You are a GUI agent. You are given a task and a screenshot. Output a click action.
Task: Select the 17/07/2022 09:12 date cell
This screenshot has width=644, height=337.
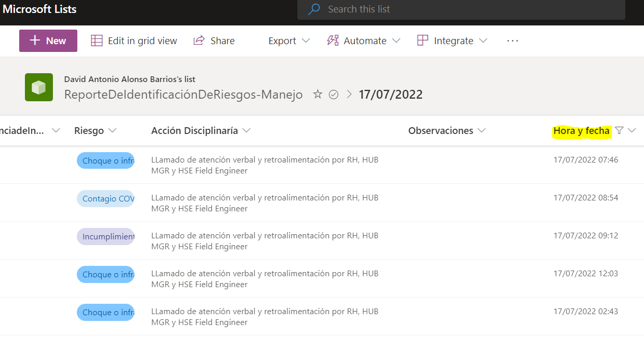(586, 236)
